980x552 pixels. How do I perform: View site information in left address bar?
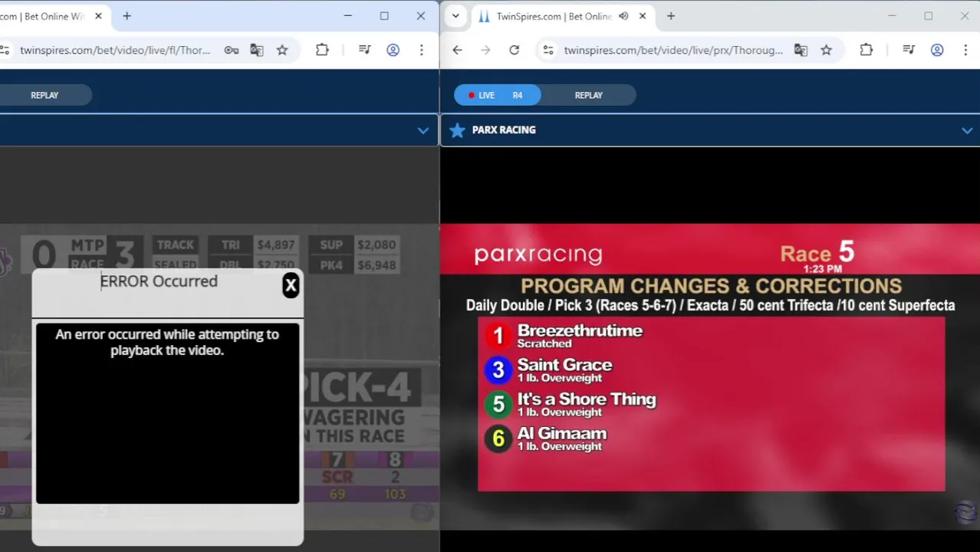(x=5, y=50)
